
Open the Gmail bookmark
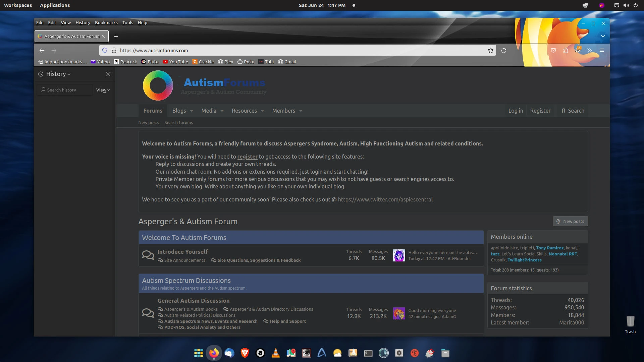pos(287,62)
